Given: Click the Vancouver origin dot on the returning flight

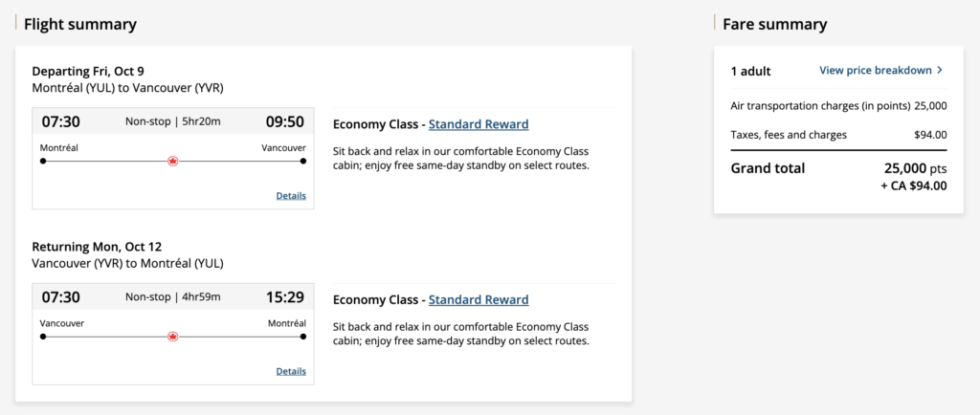Looking at the screenshot, I should [x=43, y=336].
